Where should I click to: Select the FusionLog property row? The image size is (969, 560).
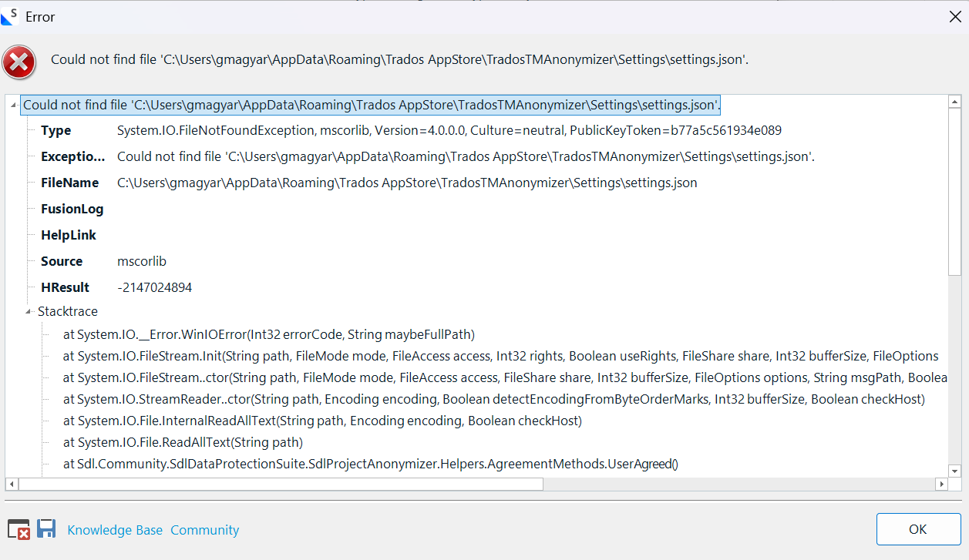[72, 209]
